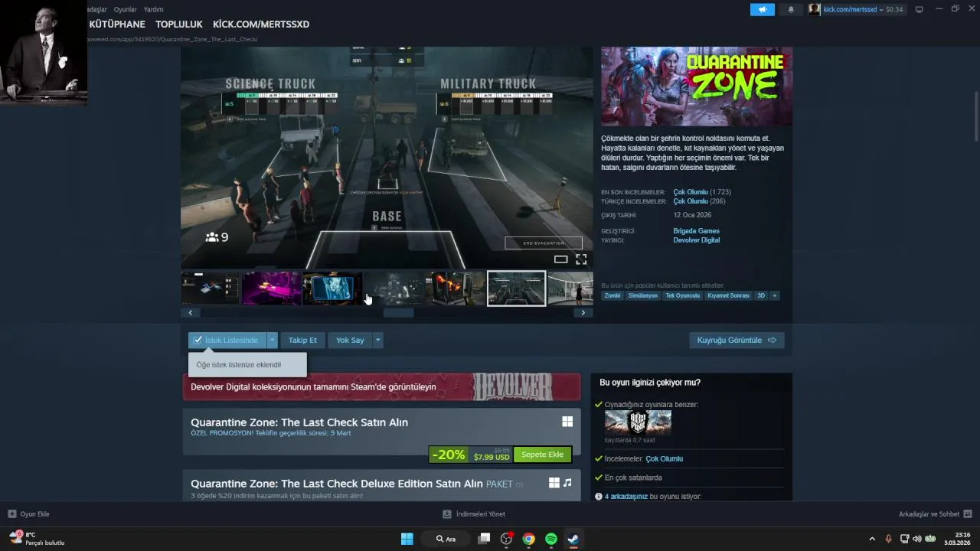Launch Google Chrome from the taskbar
980x551 pixels.
[x=528, y=539]
